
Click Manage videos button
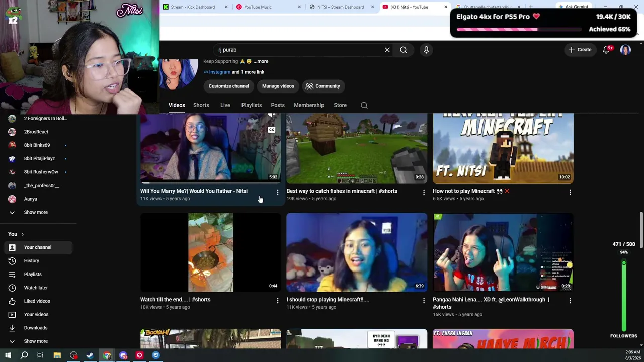pos(278,86)
